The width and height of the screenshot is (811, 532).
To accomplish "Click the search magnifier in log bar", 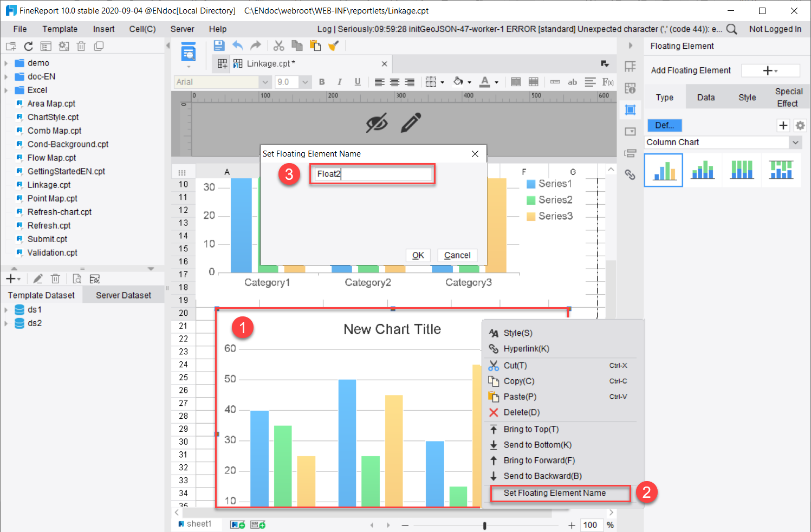I will pyautogui.click(x=731, y=29).
